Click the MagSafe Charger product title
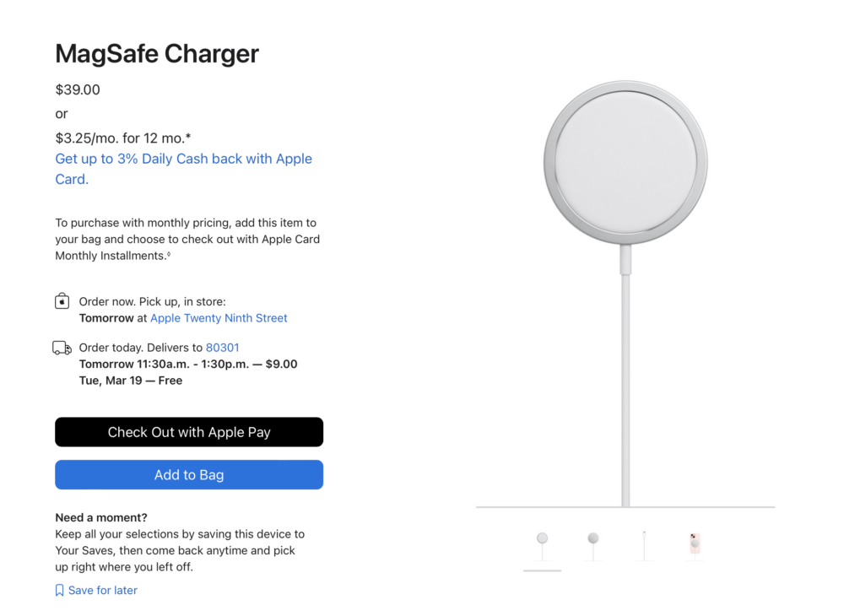844x616 pixels. tap(157, 54)
